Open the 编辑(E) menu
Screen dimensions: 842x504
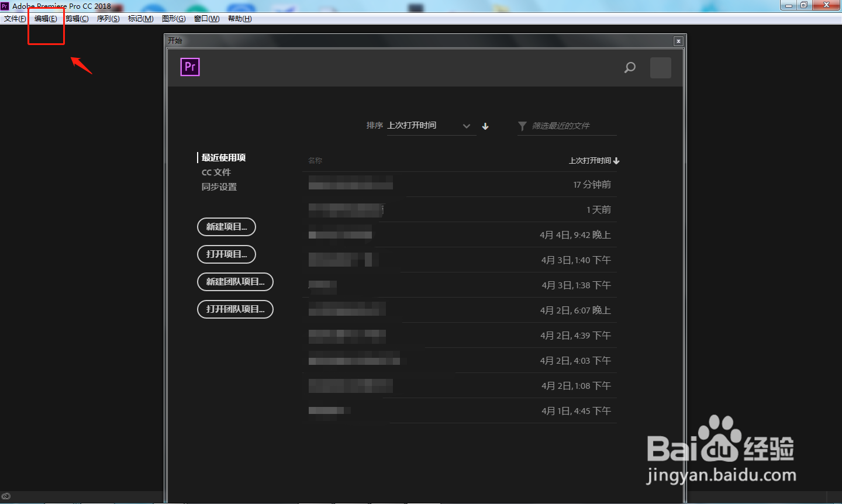coord(46,19)
